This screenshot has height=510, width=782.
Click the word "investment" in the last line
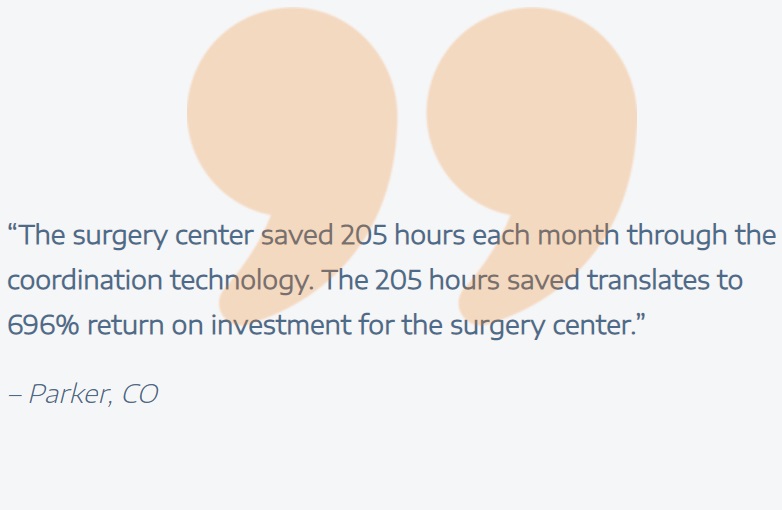[281, 325]
